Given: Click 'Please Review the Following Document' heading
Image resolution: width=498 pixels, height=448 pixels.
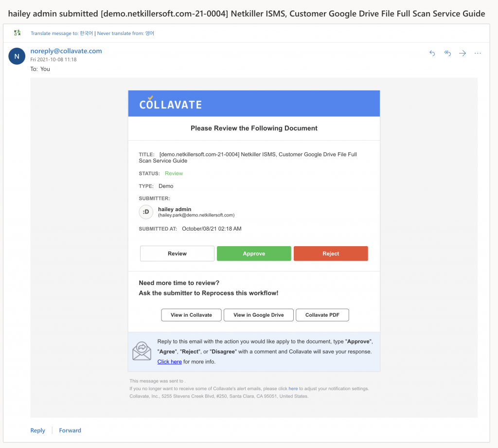Looking at the screenshot, I should [x=254, y=128].
